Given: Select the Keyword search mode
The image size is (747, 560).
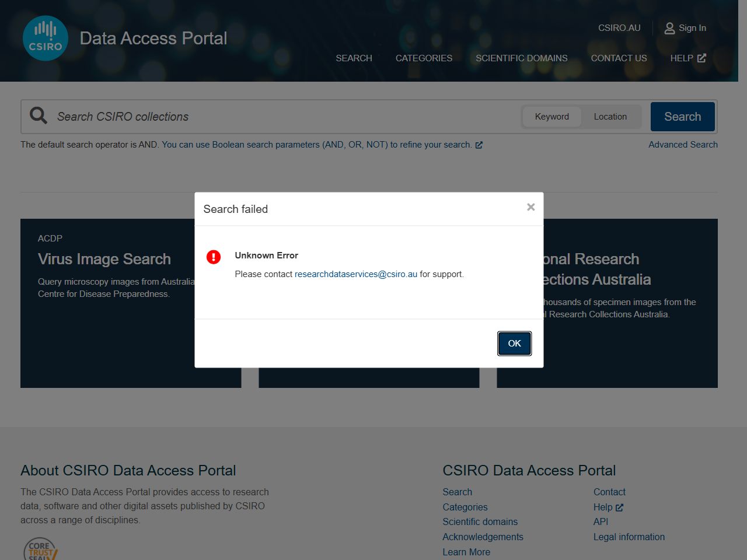Looking at the screenshot, I should [x=551, y=116].
